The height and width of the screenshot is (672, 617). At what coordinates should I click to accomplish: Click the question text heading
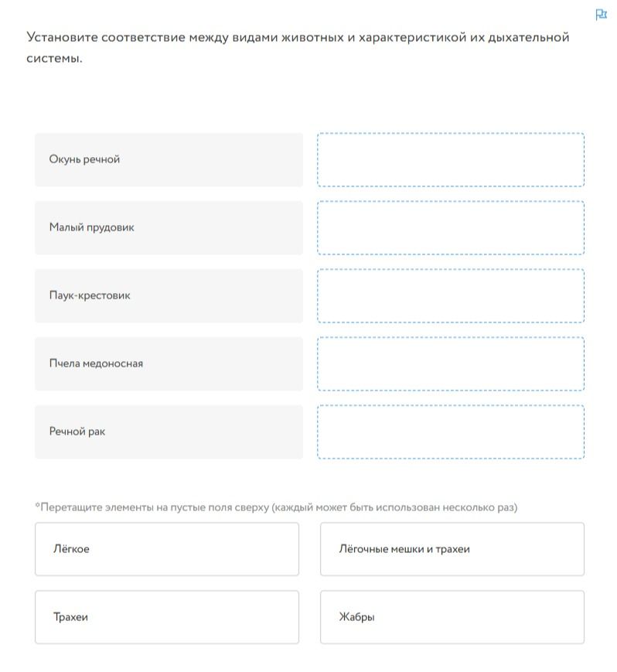pyautogui.click(x=298, y=47)
